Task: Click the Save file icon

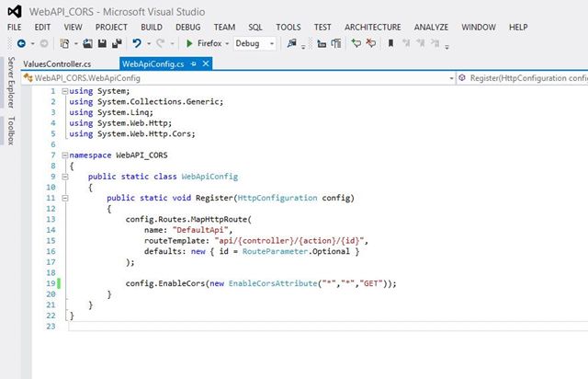Action: [x=102, y=43]
